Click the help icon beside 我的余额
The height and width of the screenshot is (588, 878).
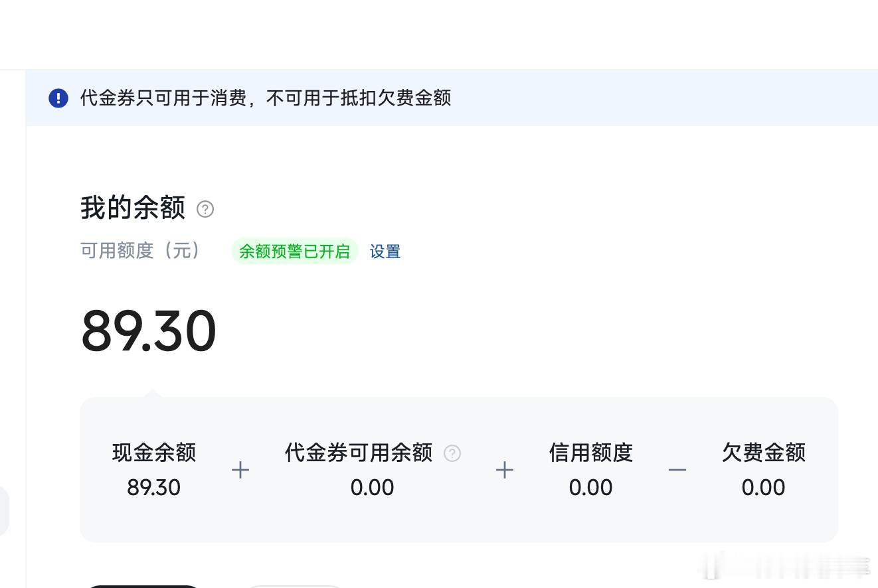pyautogui.click(x=205, y=210)
